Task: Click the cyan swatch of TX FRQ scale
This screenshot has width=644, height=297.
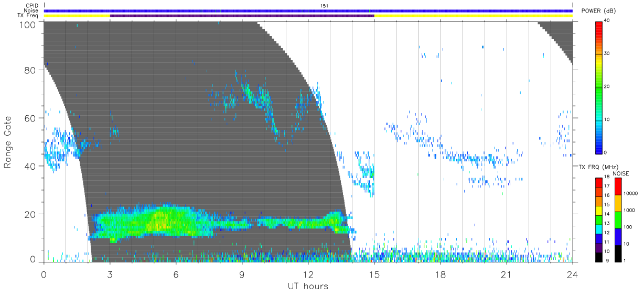Action: [599, 229]
